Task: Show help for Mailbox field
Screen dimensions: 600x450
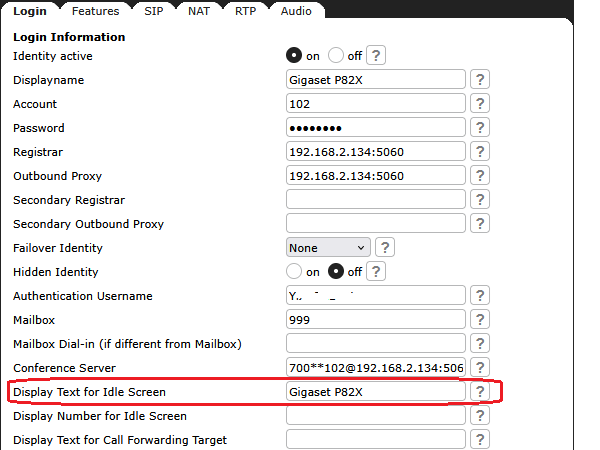Action: pos(480,320)
